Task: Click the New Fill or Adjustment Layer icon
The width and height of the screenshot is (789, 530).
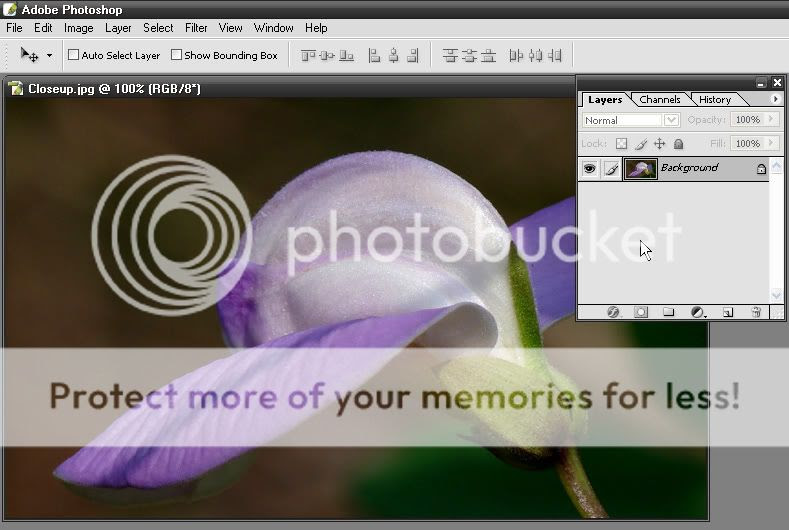Action: click(697, 312)
